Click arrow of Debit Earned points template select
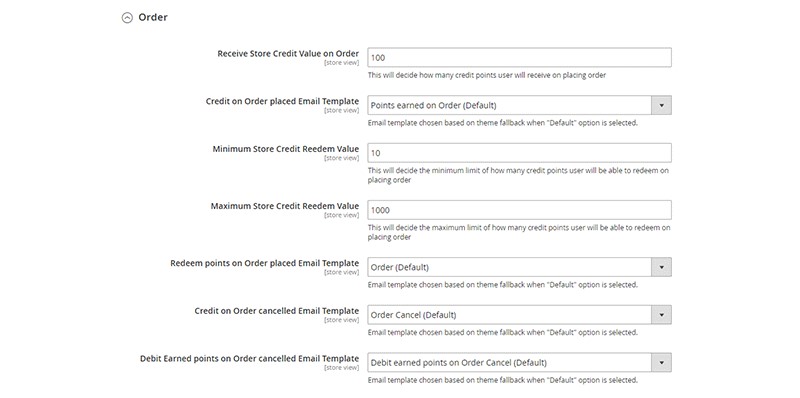Screen dimensions: 800x398 [662, 363]
